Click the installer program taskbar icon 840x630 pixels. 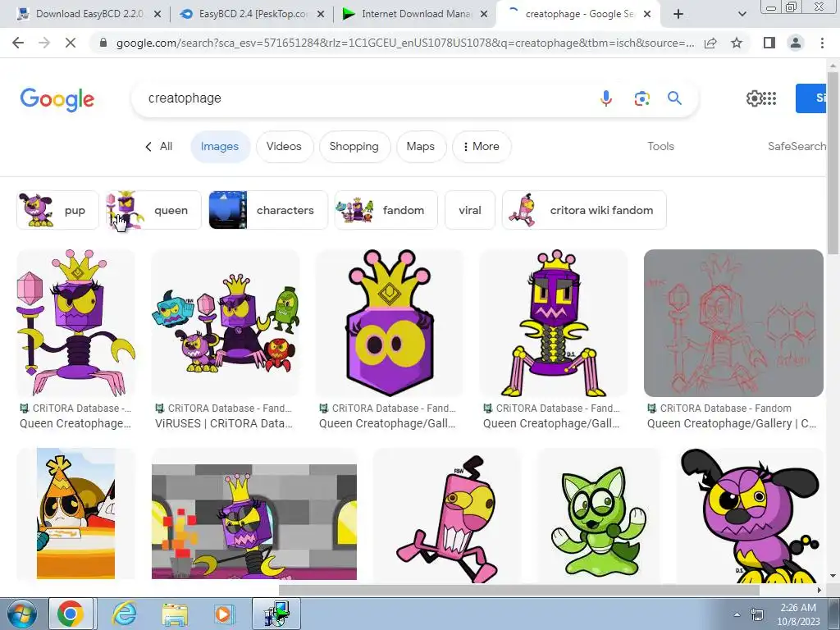tap(276, 614)
